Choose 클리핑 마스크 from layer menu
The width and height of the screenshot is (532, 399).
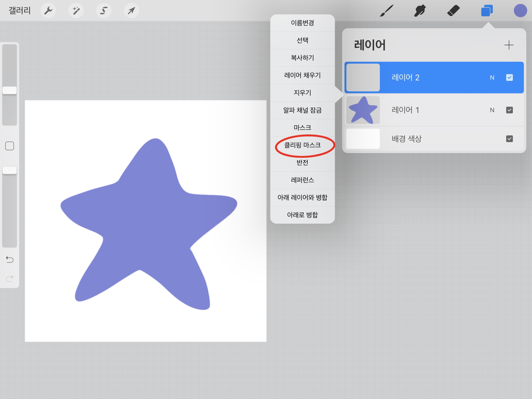click(x=302, y=145)
